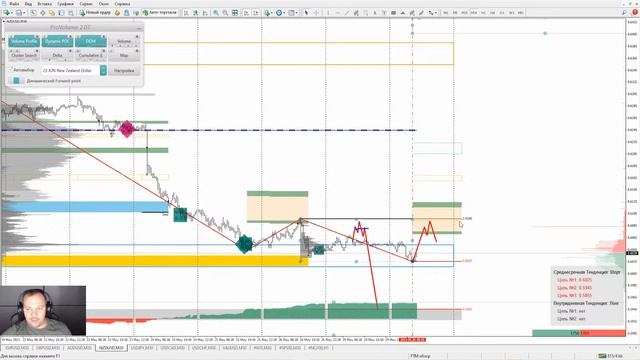Image resolution: width=640 pixels, height=360 pixels.
Task: Click the connection status indicator in status bar
Action: (x=611, y=356)
